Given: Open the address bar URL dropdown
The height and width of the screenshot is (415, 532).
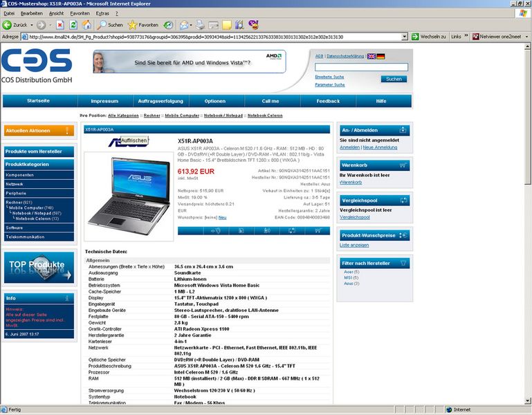Looking at the screenshot, I should pos(405,37).
